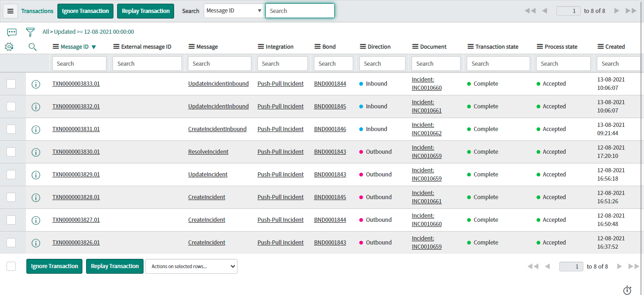Toggle the filter funnel icon

[x=31, y=32]
